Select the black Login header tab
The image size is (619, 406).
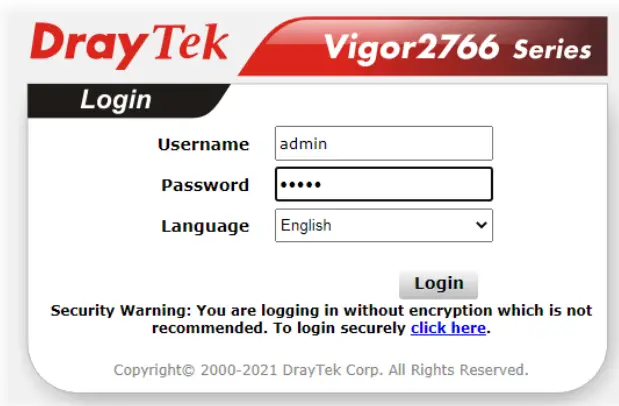coord(129,100)
